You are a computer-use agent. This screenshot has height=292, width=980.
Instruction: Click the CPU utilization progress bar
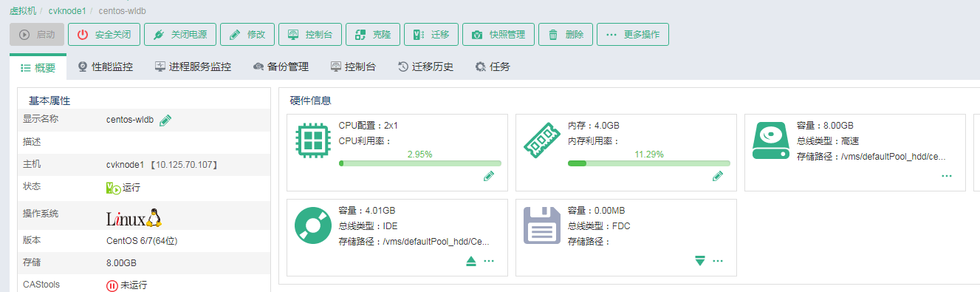(419, 163)
